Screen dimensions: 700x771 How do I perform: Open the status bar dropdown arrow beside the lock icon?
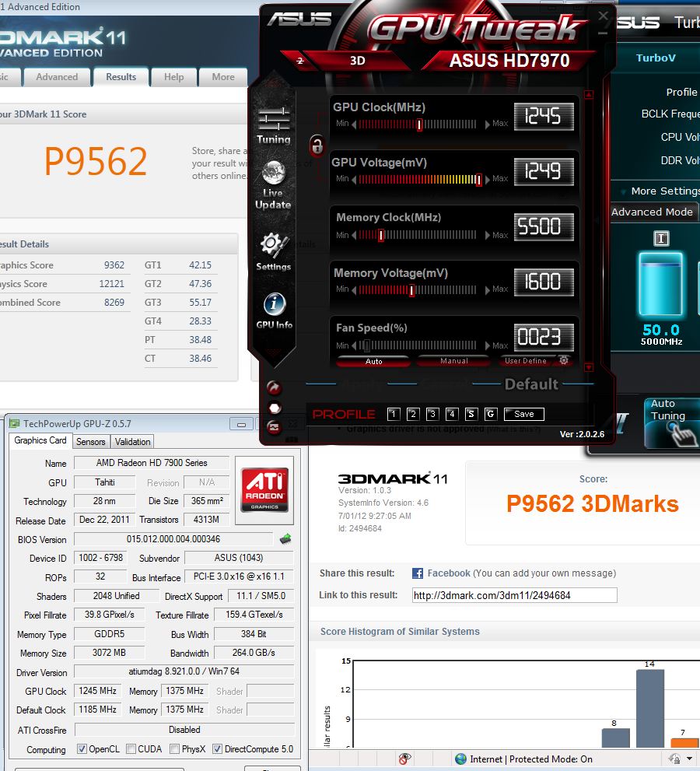tap(688, 759)
